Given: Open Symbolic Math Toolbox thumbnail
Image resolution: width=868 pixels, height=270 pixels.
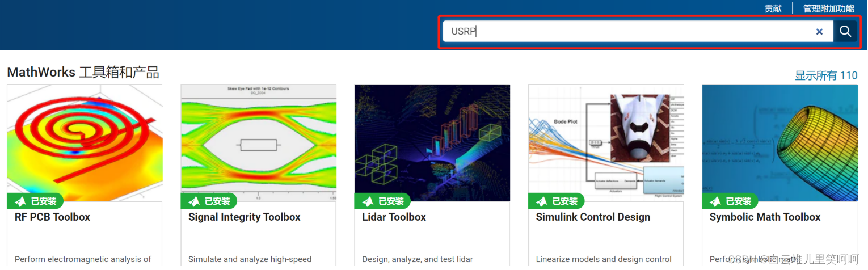Looking at the screenshot, I should coord(779,143).
